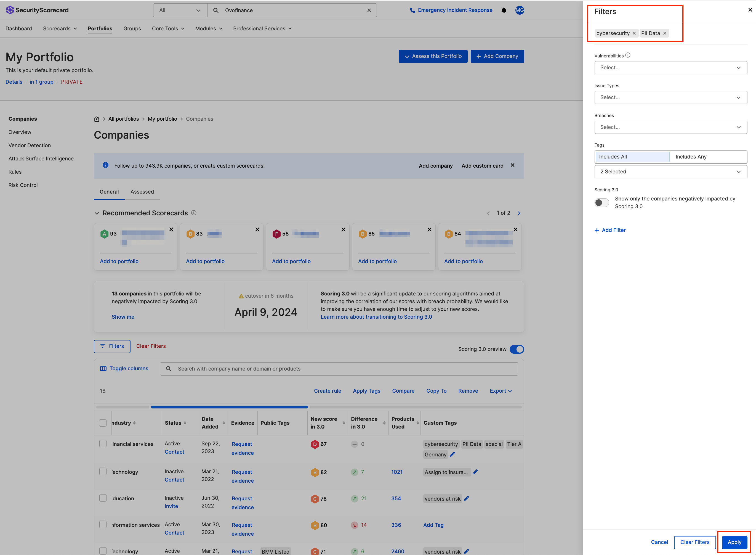The width and height of the screenshot is (756, 555).
Task: Open Vendor Detection in the sidebar
Action: click(x=30, y=146)
